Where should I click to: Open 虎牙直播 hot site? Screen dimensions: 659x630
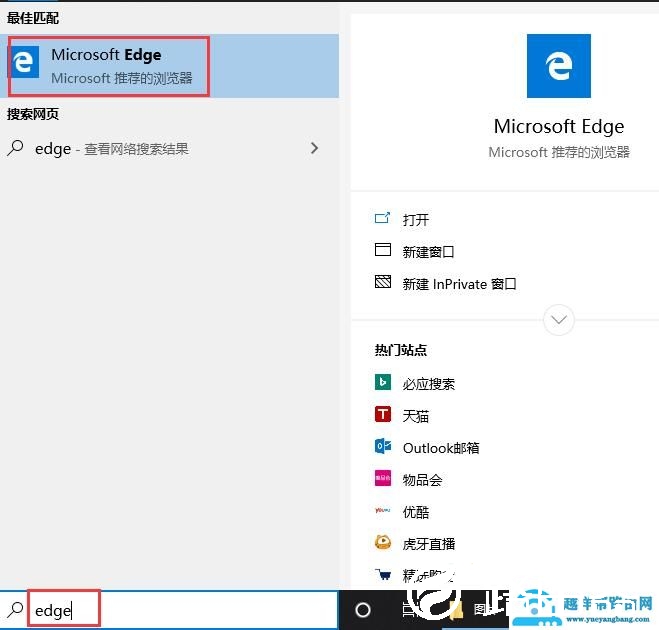429,544
